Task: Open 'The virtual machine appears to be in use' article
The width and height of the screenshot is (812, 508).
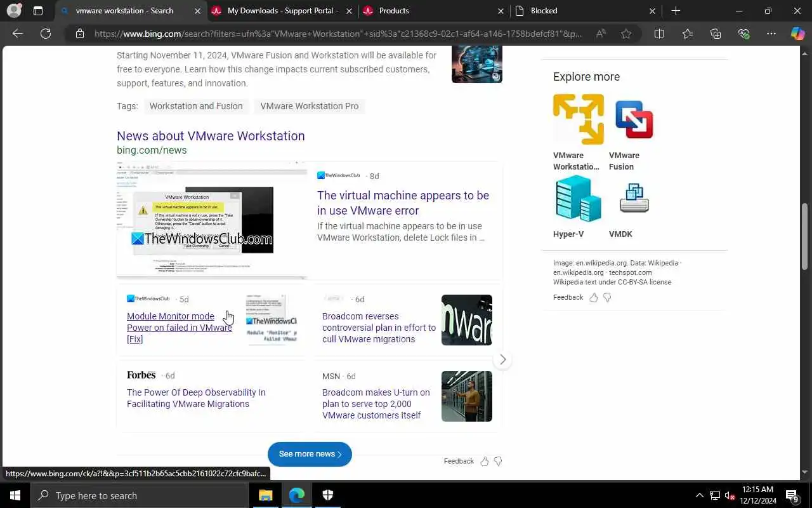Action: tap(403, 203)
